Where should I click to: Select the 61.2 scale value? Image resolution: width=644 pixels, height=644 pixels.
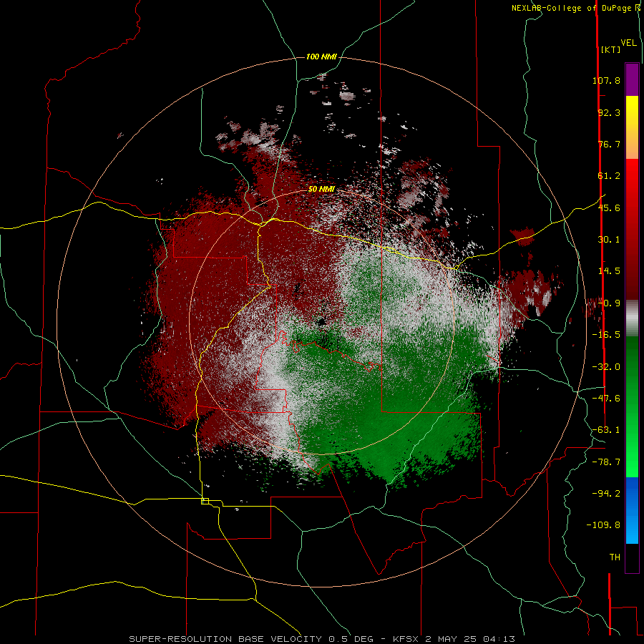pos(609,176)
